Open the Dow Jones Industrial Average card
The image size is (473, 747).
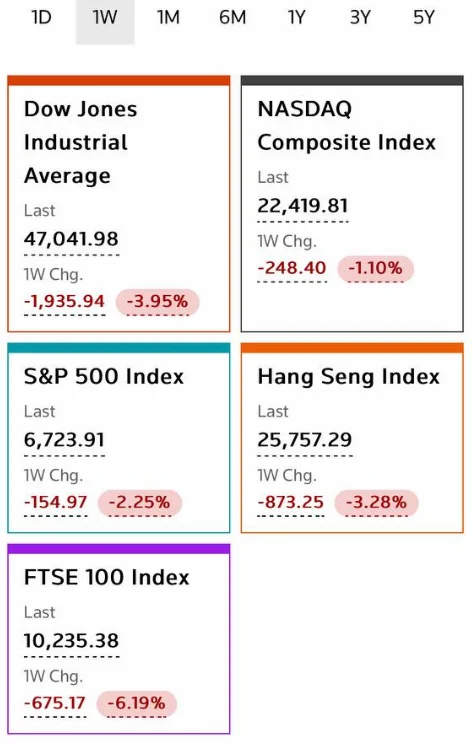pyautogui.click(x=119, y=203)
